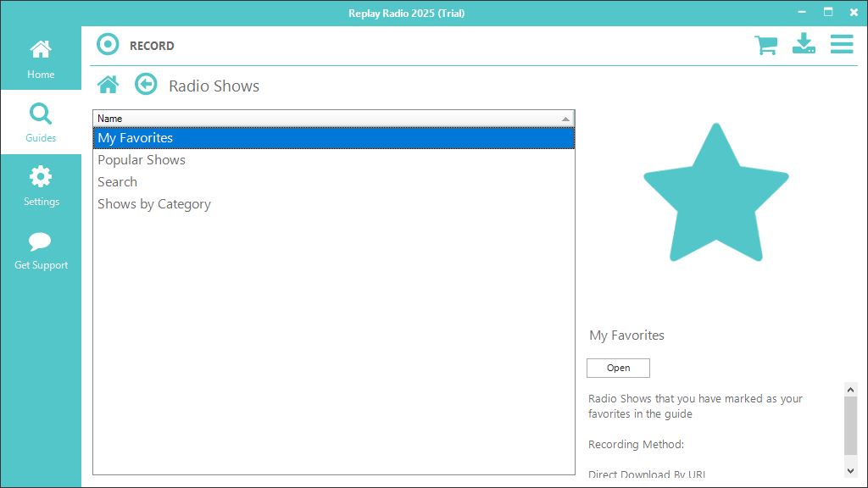Open the Guides sidebar tab
Image resolution: width=868 pixels, height=488 pixels.
pyautogui.click(x=41, y=122)
